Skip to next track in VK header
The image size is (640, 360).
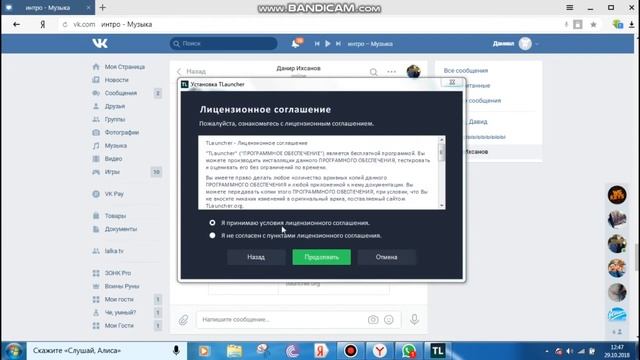(338, 43)
